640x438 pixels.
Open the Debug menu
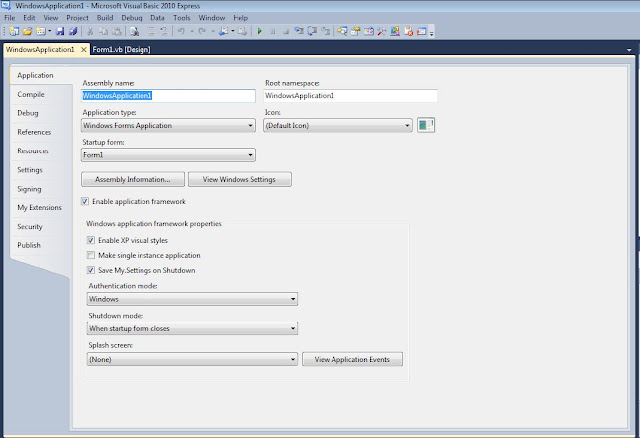point(132,18)
